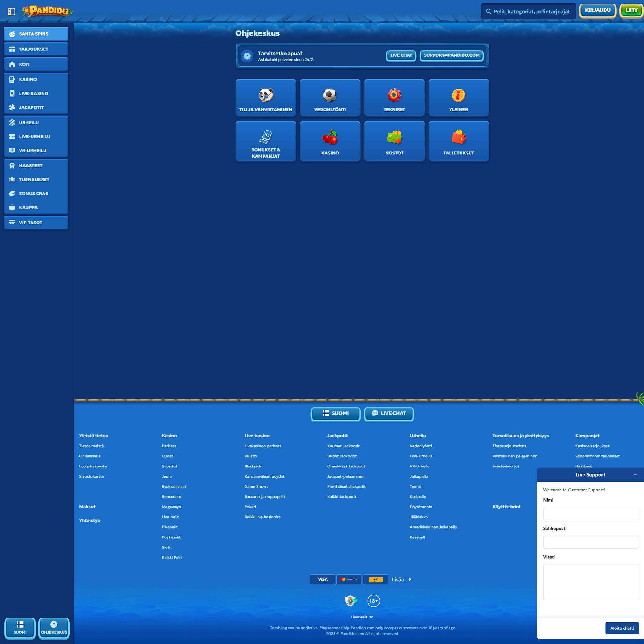Click the support@pandido.com email button
This screenshot has height=644, width=644.
pyautogui.click(x=451, y=55)
